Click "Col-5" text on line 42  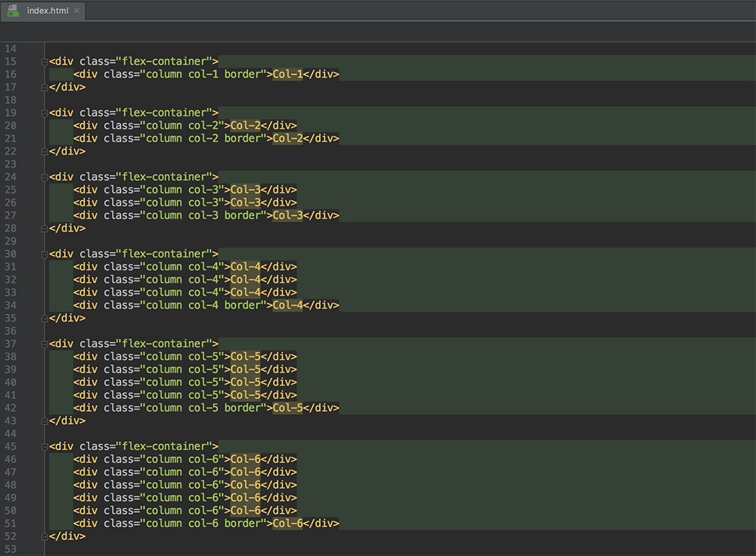point(288,408)
